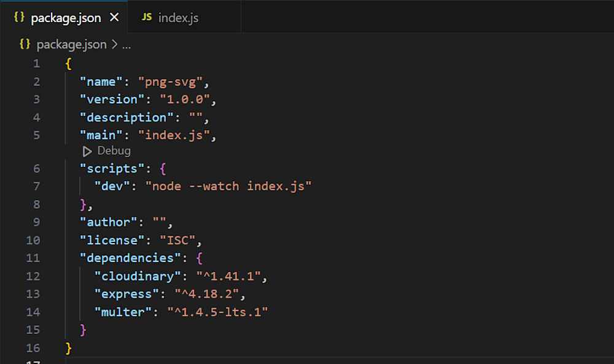Click the closing yellow brace on line 16
Screen dimensions: 614x364
click(x=68, y=348)
